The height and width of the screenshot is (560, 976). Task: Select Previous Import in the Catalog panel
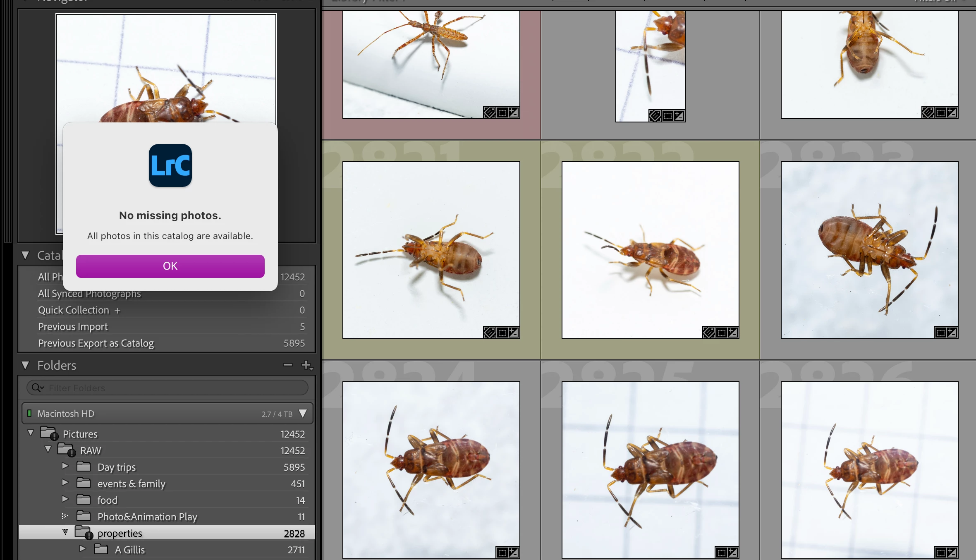(x=73, y=327)
